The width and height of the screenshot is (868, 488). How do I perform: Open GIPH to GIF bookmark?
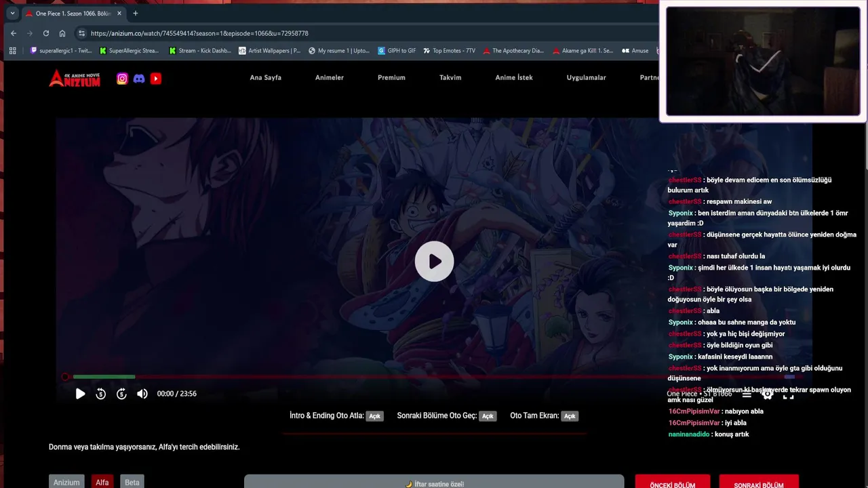[x=397, y=51]
